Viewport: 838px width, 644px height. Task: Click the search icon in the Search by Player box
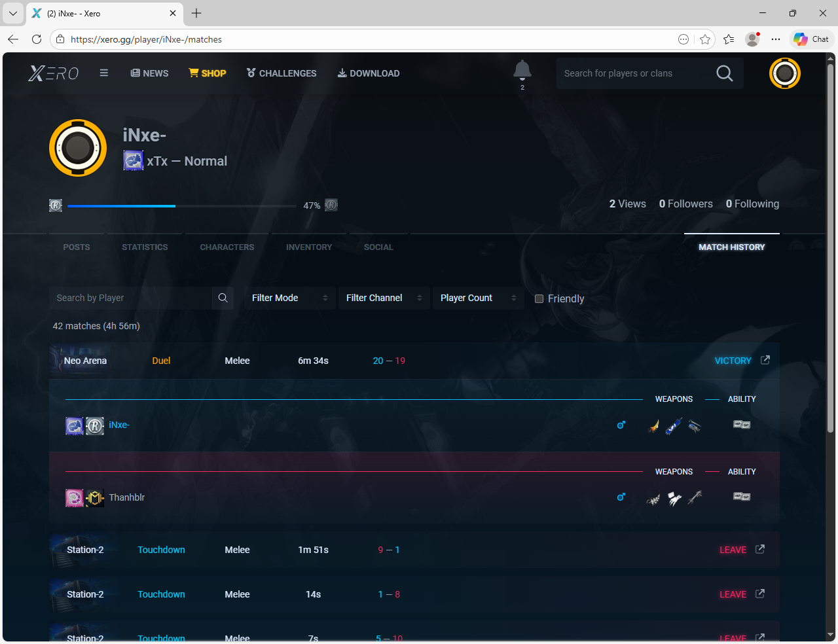pos(223,298)
